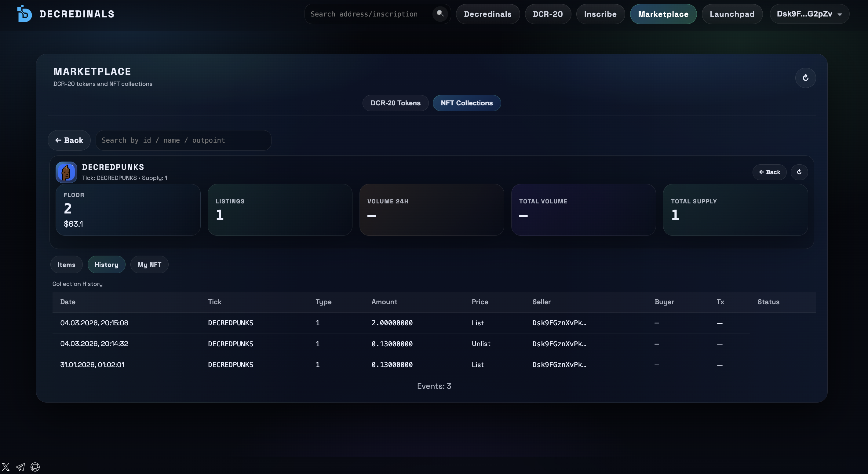Navigate to the Launchpad page
The width and height of the screenshot is (868, 474).
pos(732,14)
